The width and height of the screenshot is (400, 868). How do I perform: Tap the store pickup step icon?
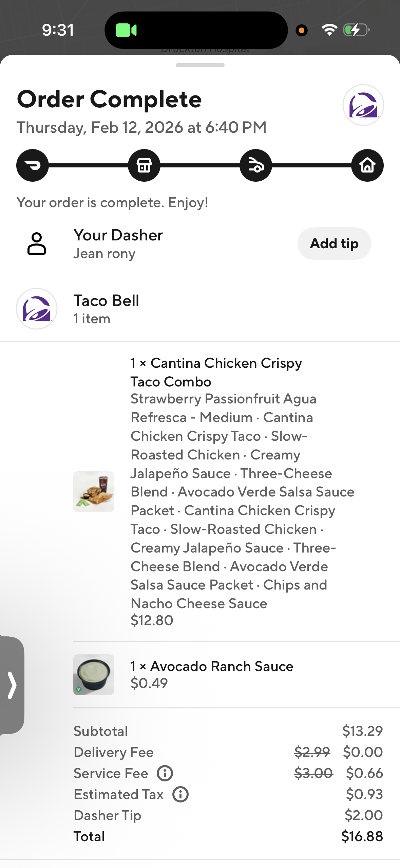pos(144,165)
